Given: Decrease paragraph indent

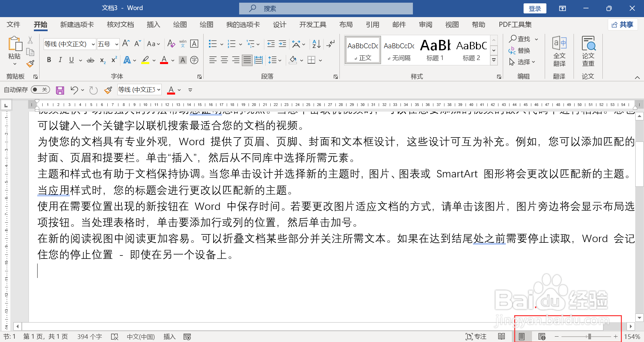Looking at the screenshot, I should (271, 44).
